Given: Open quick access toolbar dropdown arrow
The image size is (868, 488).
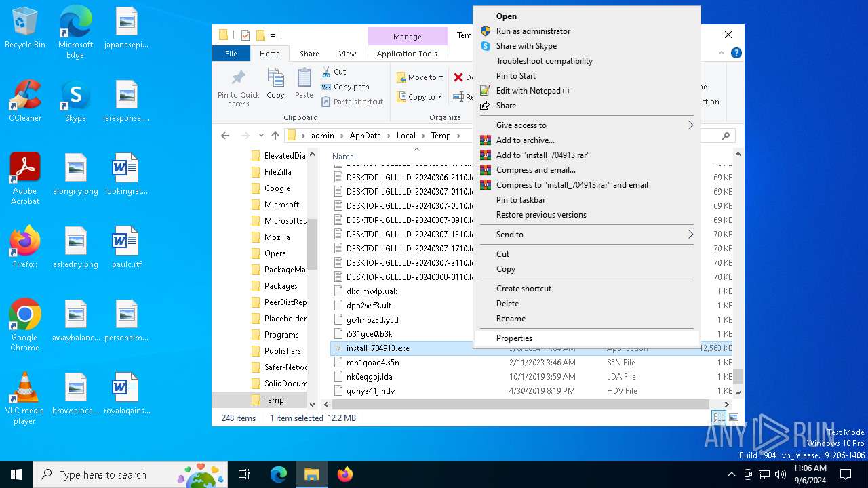Looking at the screenshot, I should point(273,35).
